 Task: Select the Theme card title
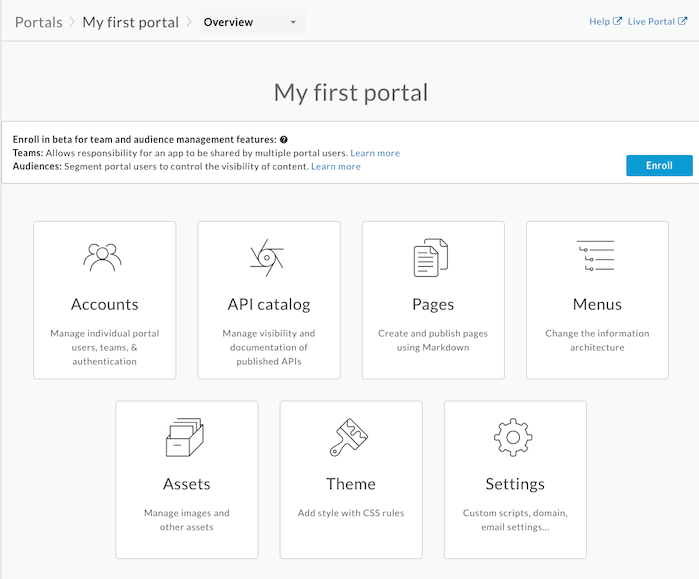click(x=350, y=484)
